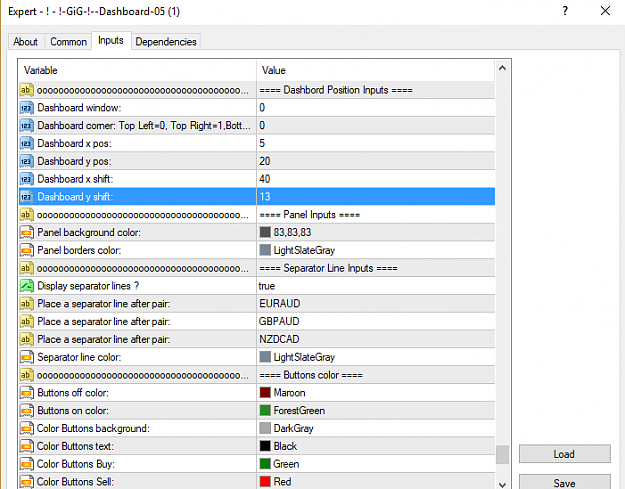Select the Inputs tab

click(x=111, y=40)
